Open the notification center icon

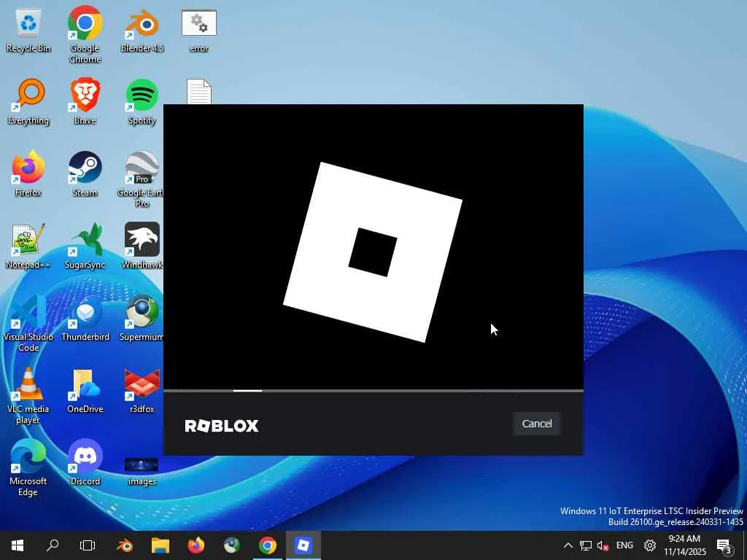(724, 545)
